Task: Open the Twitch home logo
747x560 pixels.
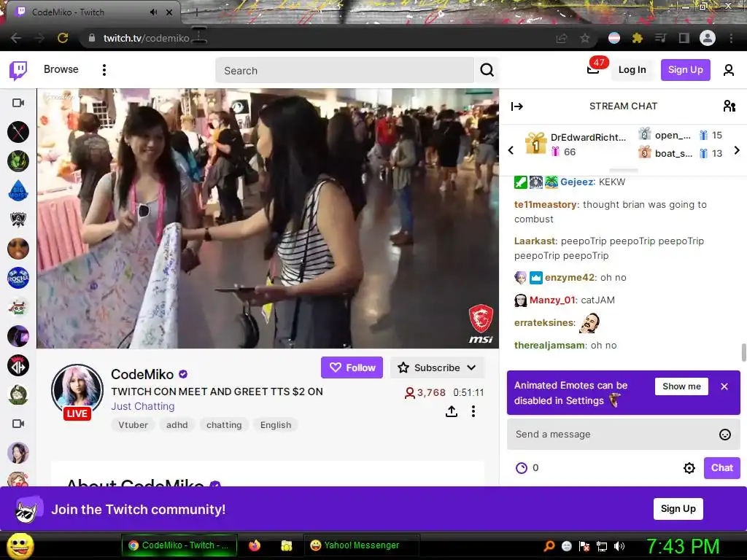Action: [18, 71]
